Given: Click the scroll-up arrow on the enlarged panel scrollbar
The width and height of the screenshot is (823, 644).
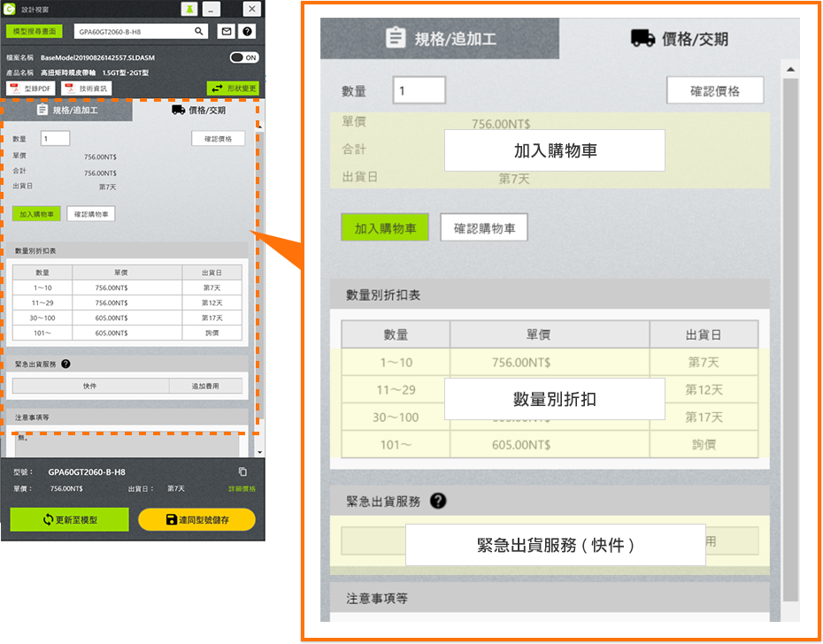Looking at the screenshot, I should pyautogui.click(x=790, y=69).
